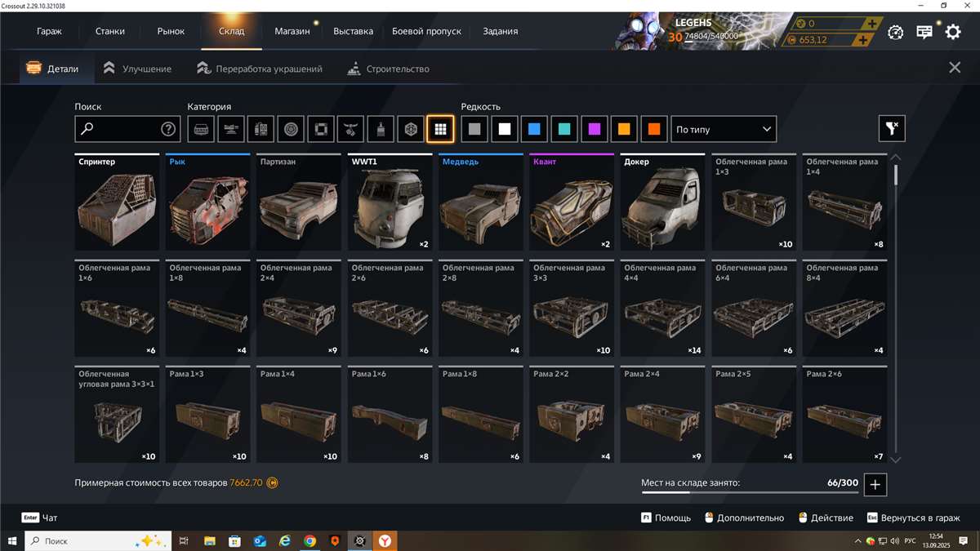
Task: Toggle the purple rarity filter
Action: tap(594, 128)
